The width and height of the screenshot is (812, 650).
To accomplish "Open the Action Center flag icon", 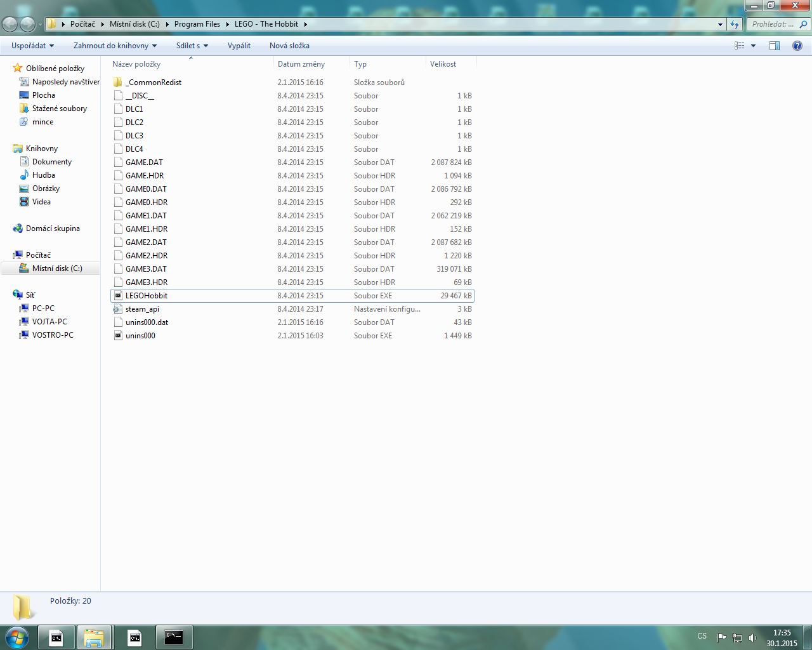I will coord(722,637).
